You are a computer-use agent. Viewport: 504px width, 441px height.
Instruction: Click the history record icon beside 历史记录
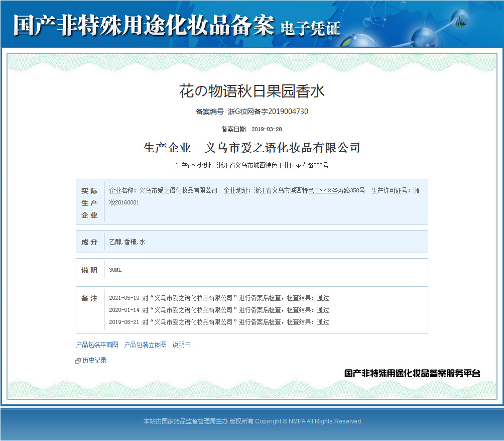coord(78,361)
